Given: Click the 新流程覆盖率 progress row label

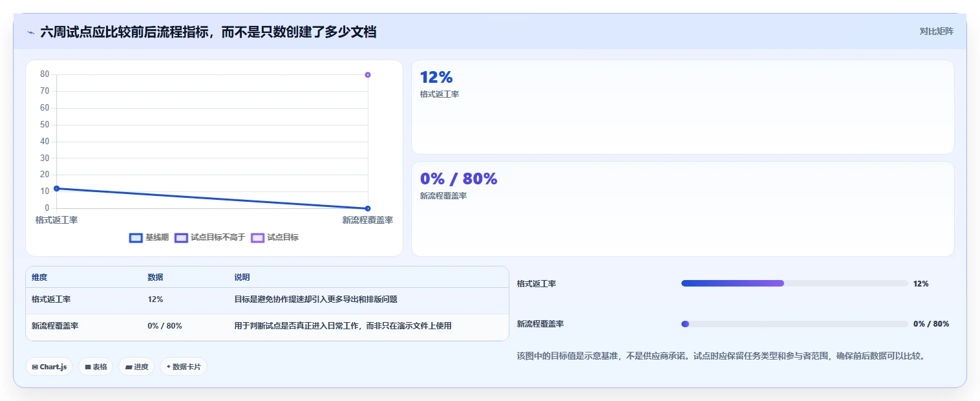Looking at the screenshot, I should pos(540,324).
